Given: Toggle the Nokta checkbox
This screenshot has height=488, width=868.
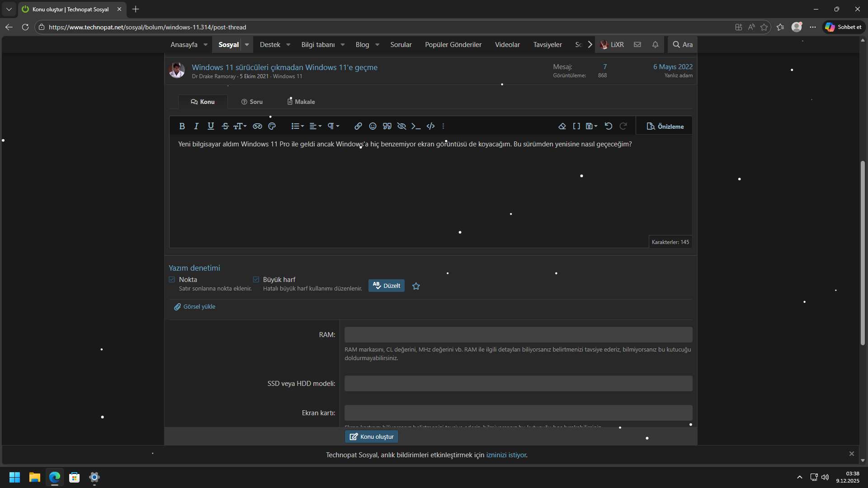Looking at the screenshot, I should click(x=172, y=280).
